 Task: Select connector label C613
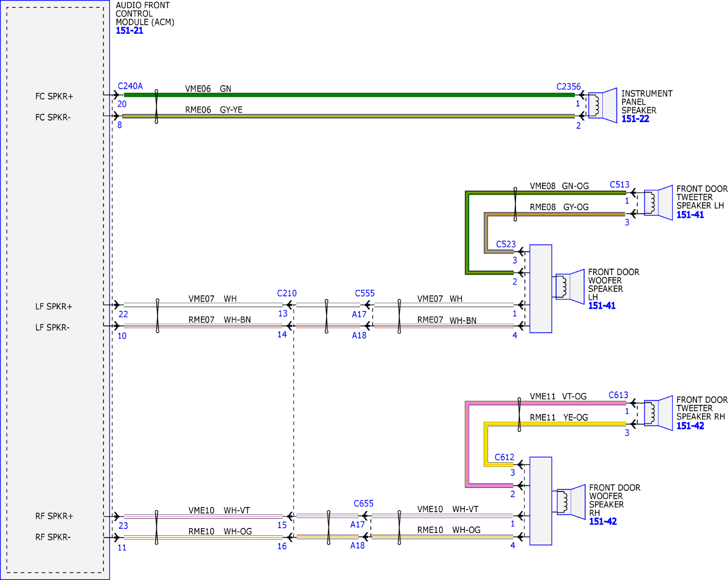[x=618, y=395]
